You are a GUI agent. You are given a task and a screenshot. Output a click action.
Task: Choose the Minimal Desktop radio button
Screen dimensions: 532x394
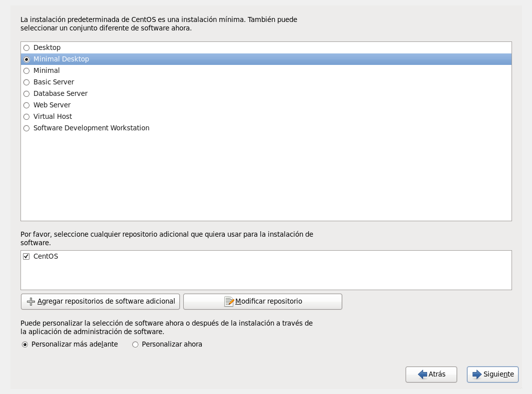click(26, 59)
